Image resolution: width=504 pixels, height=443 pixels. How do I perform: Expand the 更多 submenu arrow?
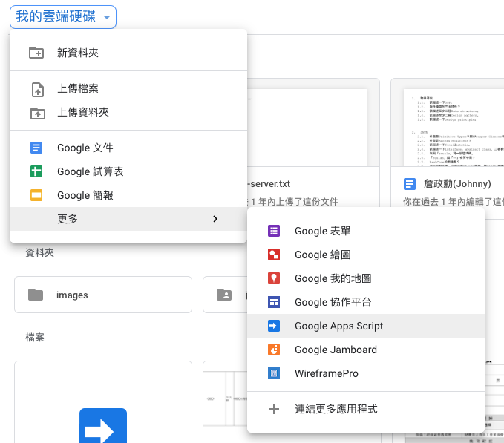pyautogui.click(x=215, y=219)
